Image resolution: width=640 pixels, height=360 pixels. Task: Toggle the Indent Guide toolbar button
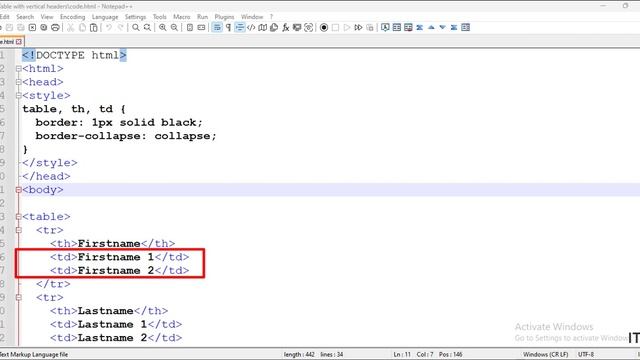pos(240,27)
